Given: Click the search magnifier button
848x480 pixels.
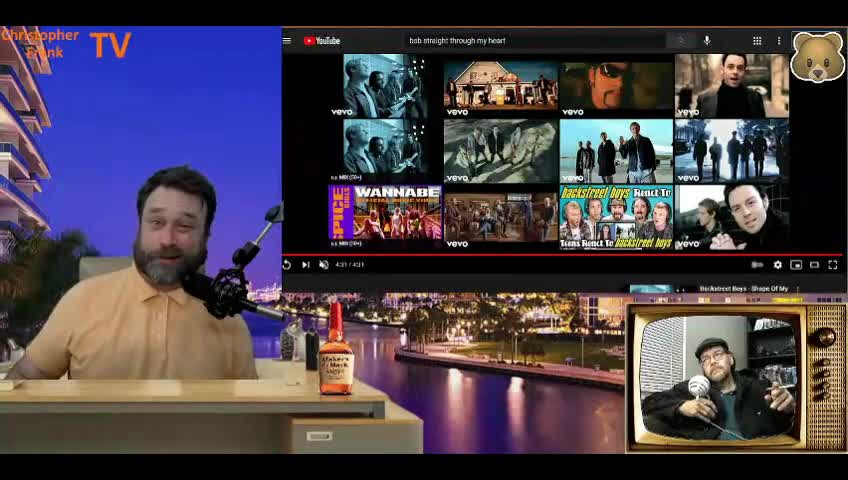Looking at the screenshot, I should point(681,41).
